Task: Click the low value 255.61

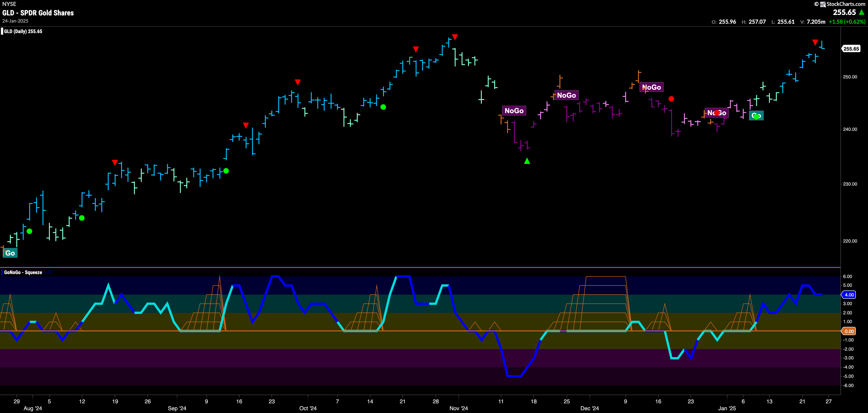Action: tap(786, 22)
